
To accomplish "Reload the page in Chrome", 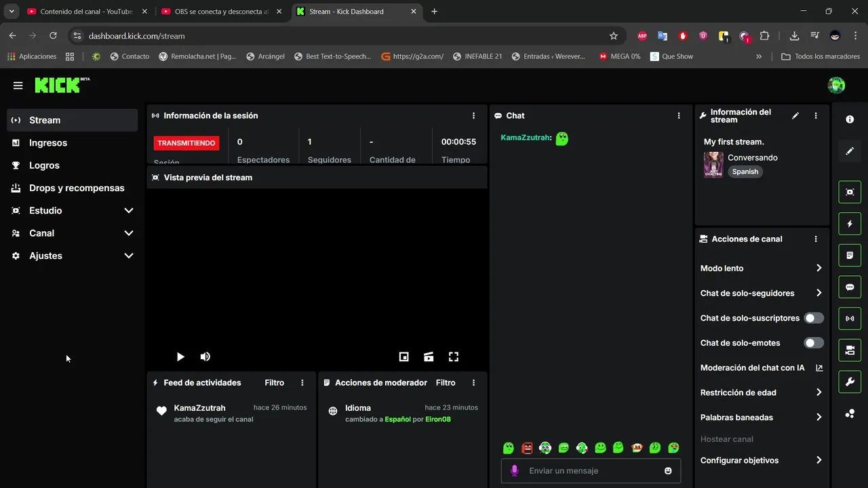I will [53, 36].
